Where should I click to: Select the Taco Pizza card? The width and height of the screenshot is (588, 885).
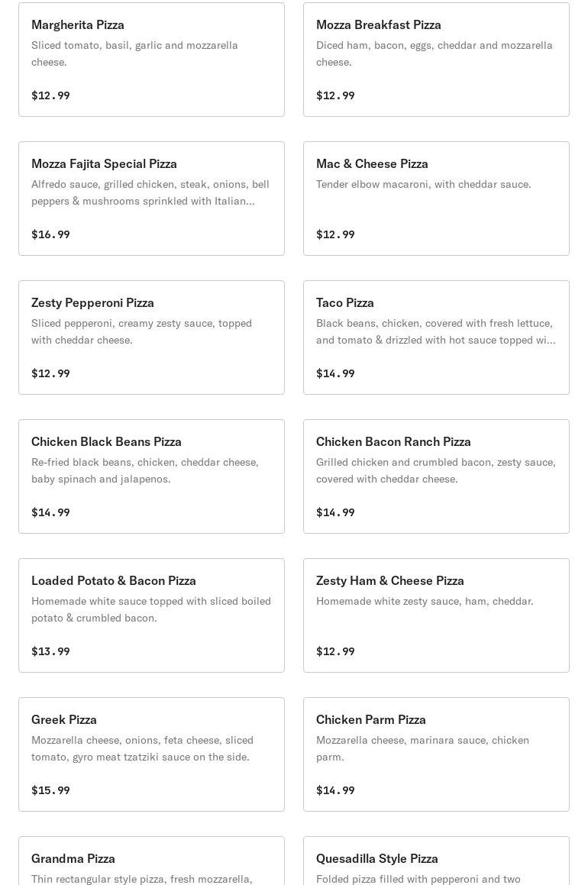[436, 338]
